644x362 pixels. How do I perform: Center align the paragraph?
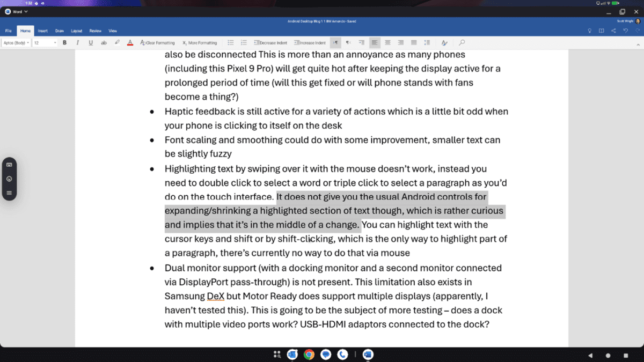(387, 42)
